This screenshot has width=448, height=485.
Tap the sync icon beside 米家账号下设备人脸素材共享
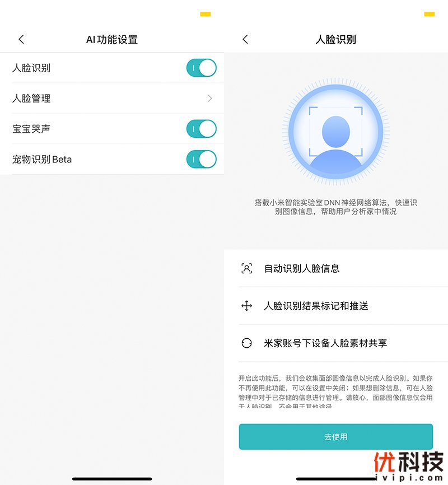click(x=246, y=343)
